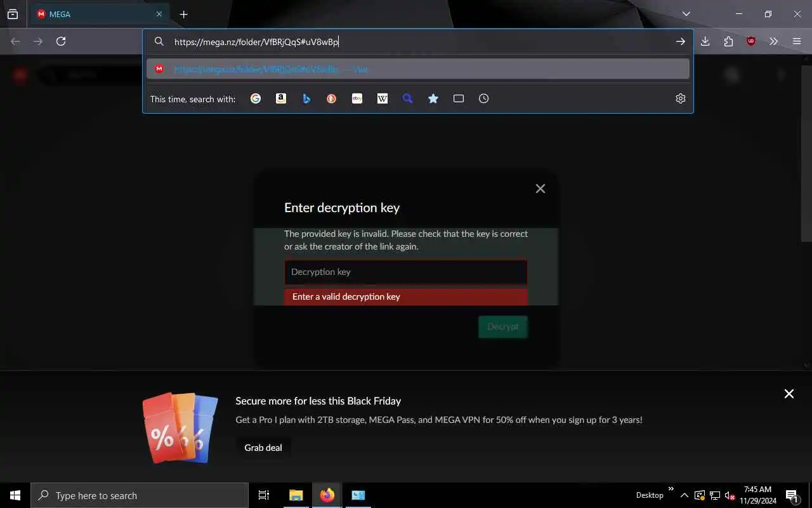Image resolution: width=812 pixels, height=508 pixels.
Task: Search this time with Google
Action: [x=256, y=98]
